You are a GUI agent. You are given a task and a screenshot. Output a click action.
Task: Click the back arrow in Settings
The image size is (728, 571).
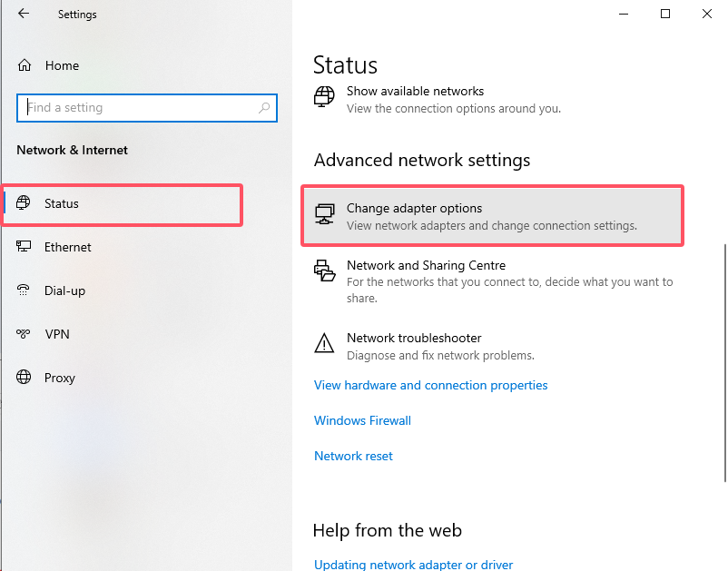pos(24,15)
